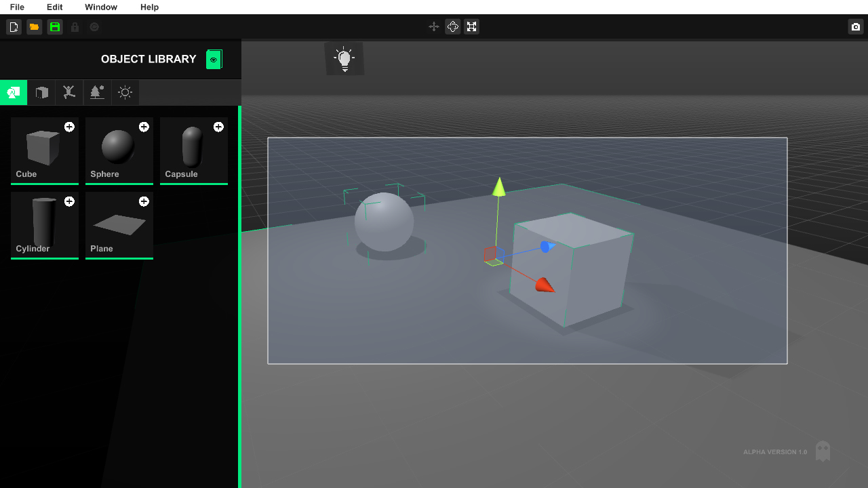Click the new scene file icon
868x488 pixels.
tap(14, 27)
